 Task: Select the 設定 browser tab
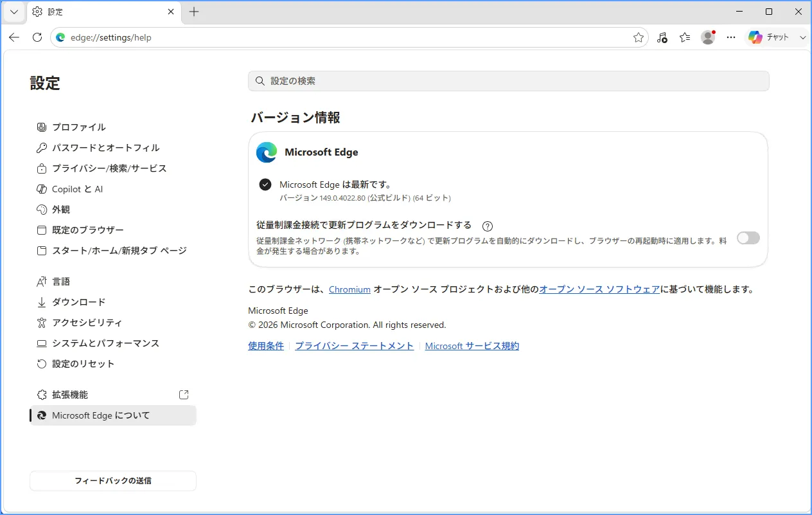pyautogui.click(x=103, y=12)
